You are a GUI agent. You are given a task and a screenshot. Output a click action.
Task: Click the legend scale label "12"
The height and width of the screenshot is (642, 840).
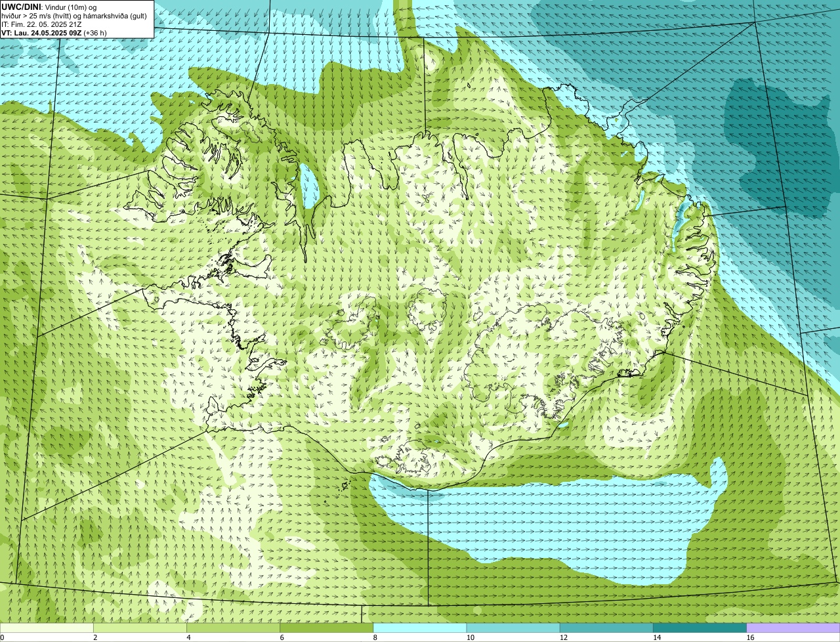[564, 637]
